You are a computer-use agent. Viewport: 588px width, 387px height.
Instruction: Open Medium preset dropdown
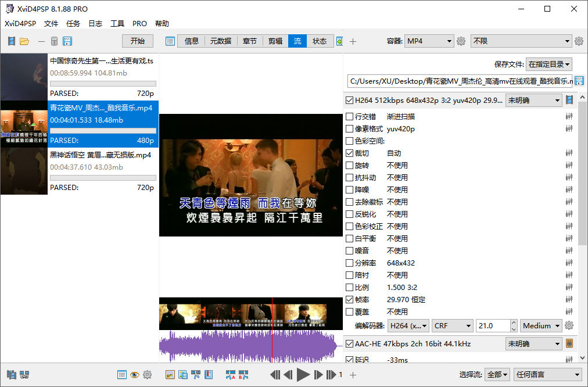tap(541, 325)
